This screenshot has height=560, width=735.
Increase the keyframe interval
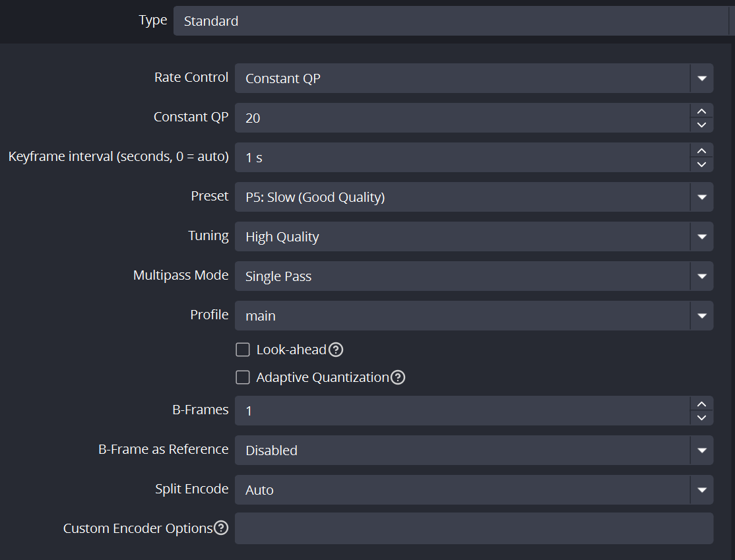pos(701,150)
